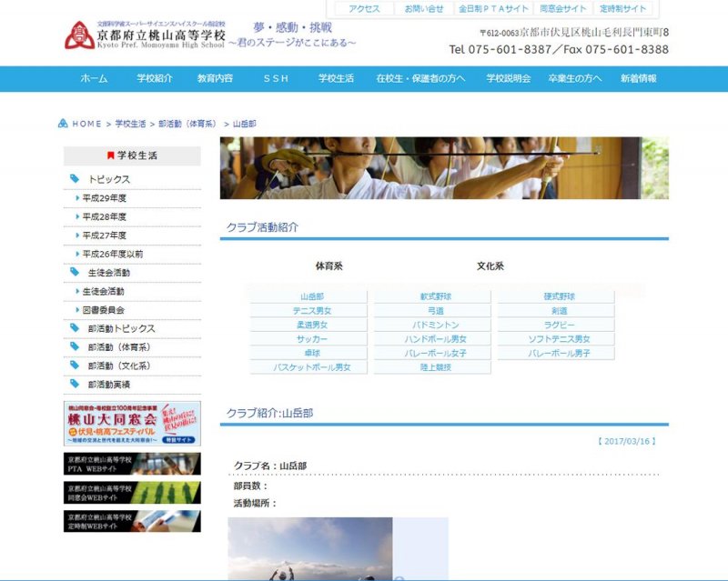Click the Momoyama High School logo emblem

[x=77, y=35]
